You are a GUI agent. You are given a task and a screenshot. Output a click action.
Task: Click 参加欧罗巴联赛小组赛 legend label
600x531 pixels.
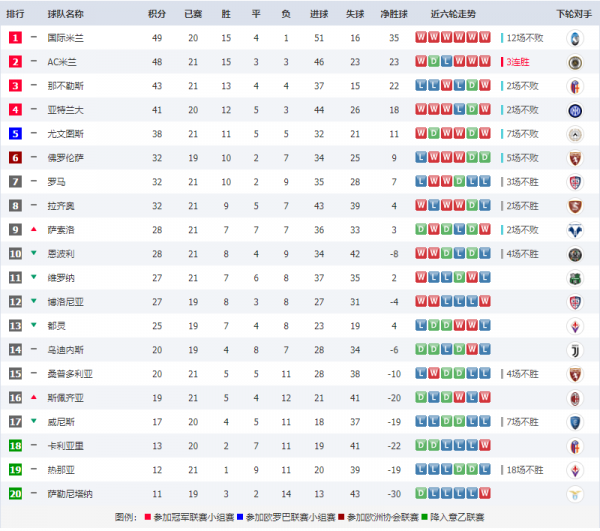pyautogui.click(x=290, y=518)
